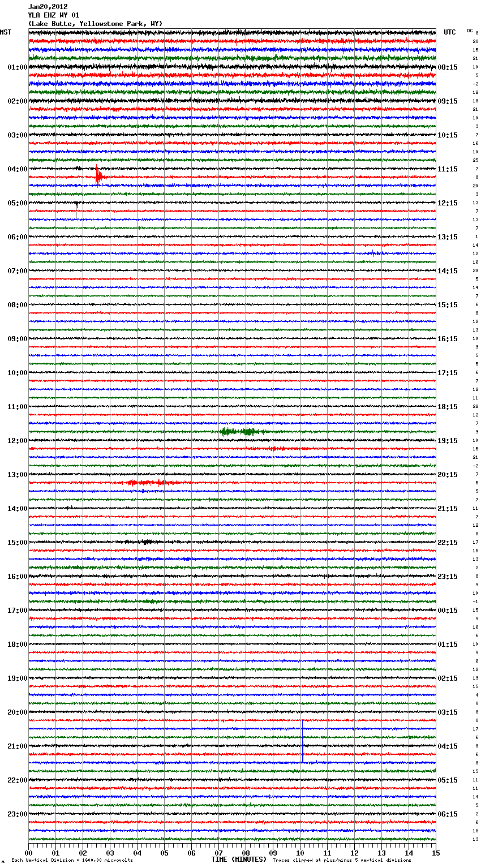This screenshot has height=868, width=481.
Task: Click the 'DC' column header
Action: click(x=470, y=31)
